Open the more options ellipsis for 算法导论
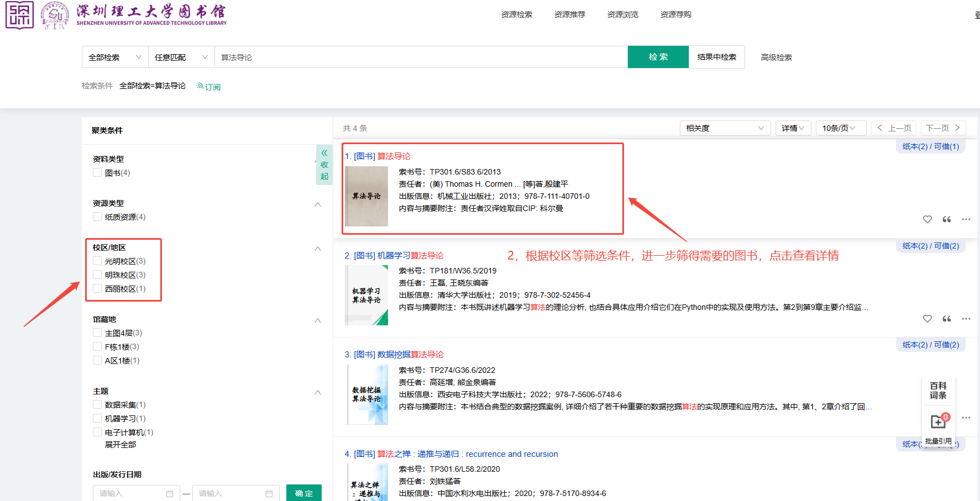Screen dimensions: 980x501 966,219
